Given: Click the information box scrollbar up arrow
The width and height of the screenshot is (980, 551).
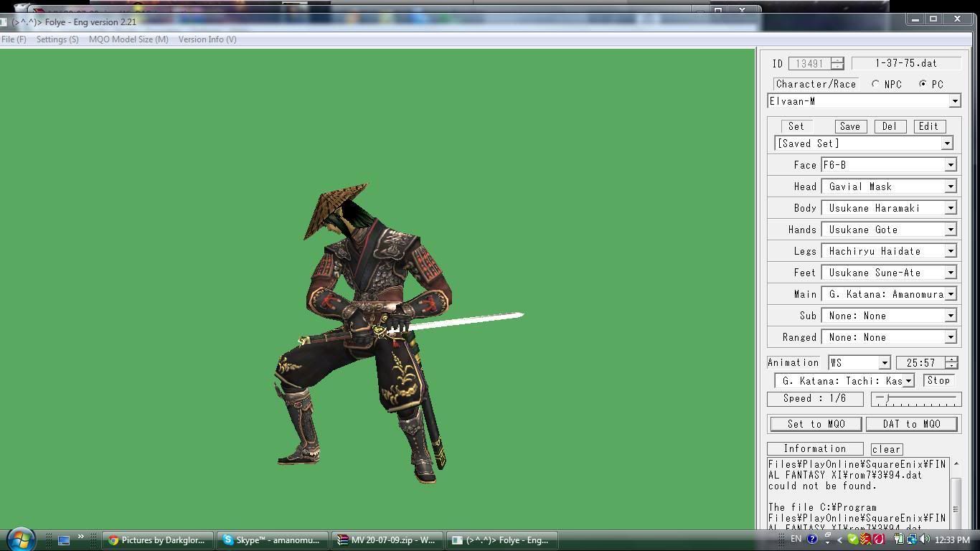Looking at the screenshot, I should (955, 464).
